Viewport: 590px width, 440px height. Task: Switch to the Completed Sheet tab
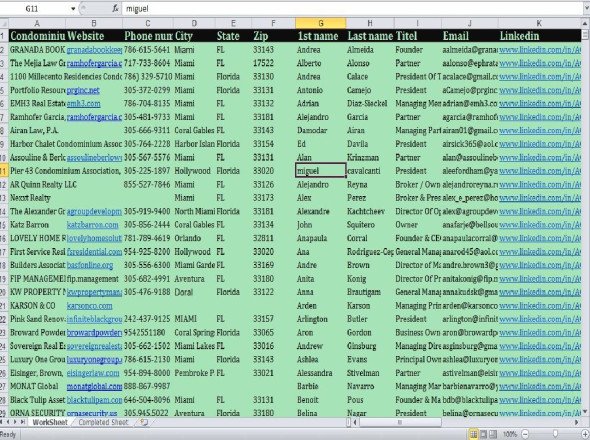tap(103, 422)
